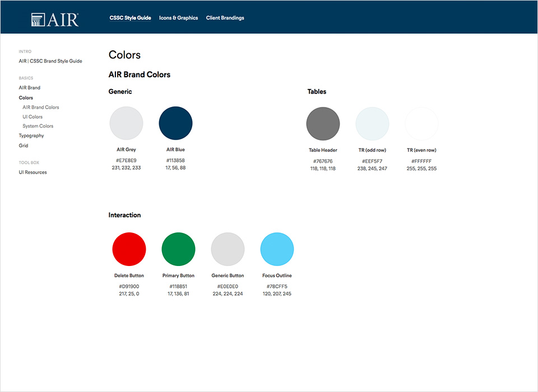Screen dimensions: 538x392
Task: Click the TOOL BOX sidebar heading
Action: 29,162
